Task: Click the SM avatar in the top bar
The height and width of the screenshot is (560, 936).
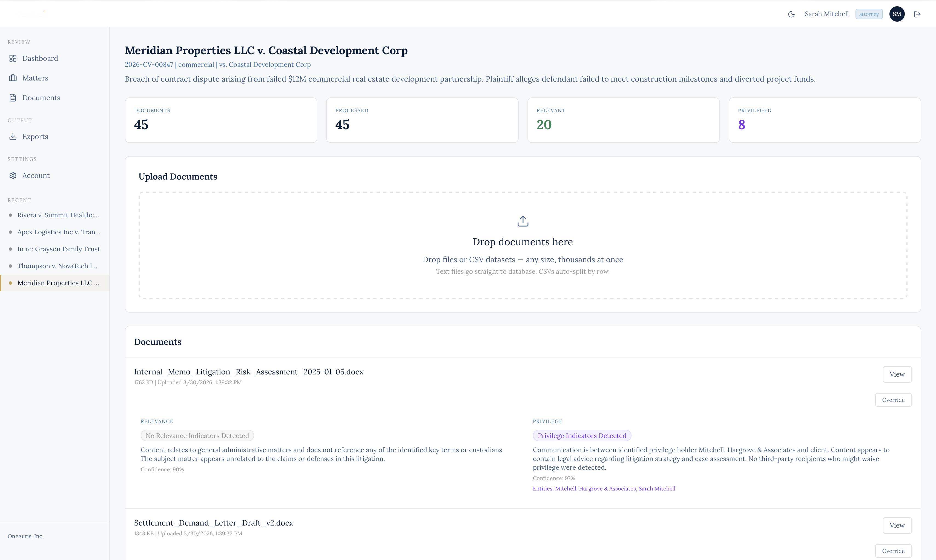Action: click(897, 14)
